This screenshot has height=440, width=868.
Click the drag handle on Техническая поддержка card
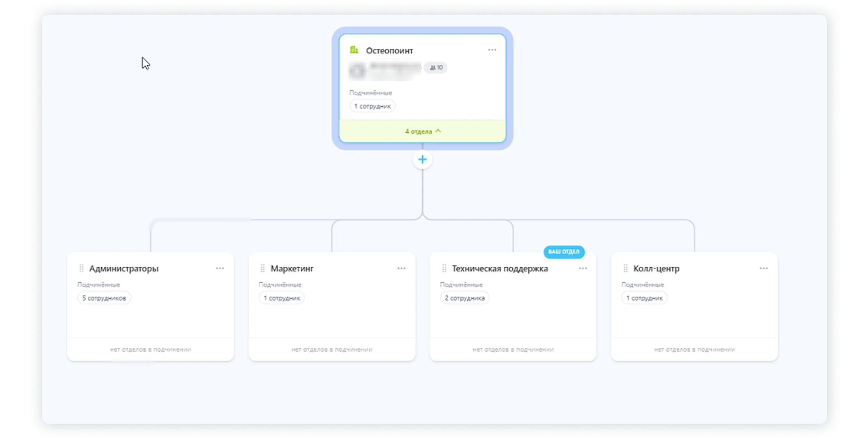(444, 268)
